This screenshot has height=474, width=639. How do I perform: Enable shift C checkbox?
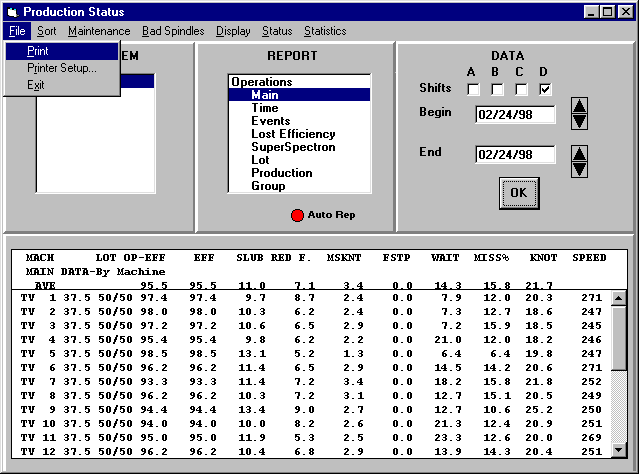pos(521,89)
